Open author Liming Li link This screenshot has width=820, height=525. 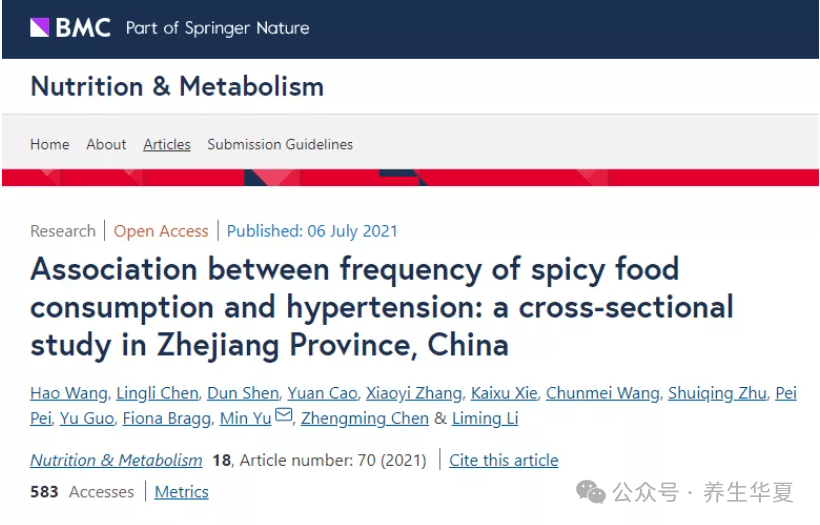point(485,418)
